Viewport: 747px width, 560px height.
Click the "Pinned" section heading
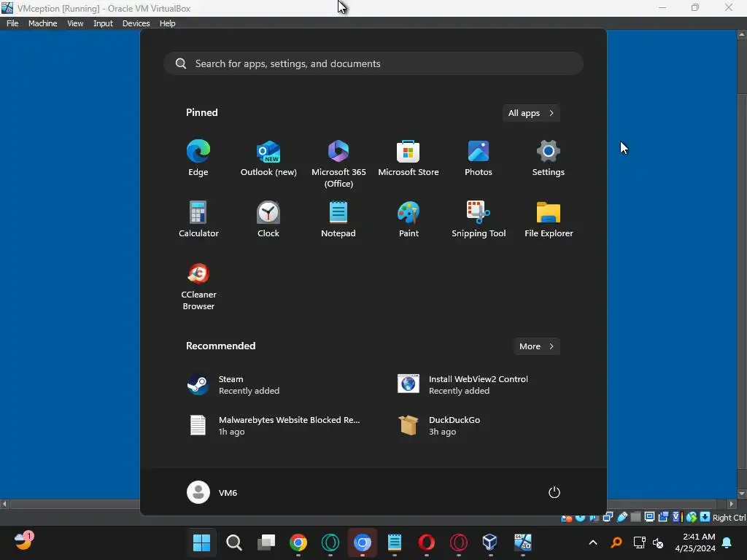[x=201, y=112]
